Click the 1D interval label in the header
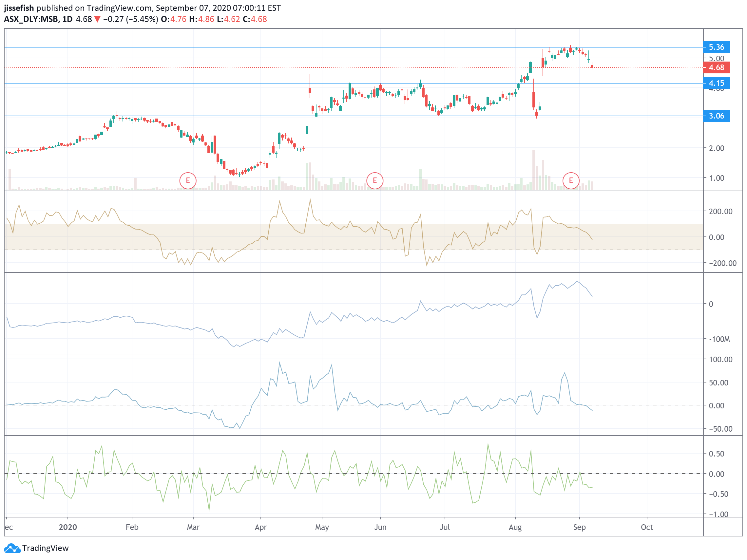 click(x=67, y=19)
